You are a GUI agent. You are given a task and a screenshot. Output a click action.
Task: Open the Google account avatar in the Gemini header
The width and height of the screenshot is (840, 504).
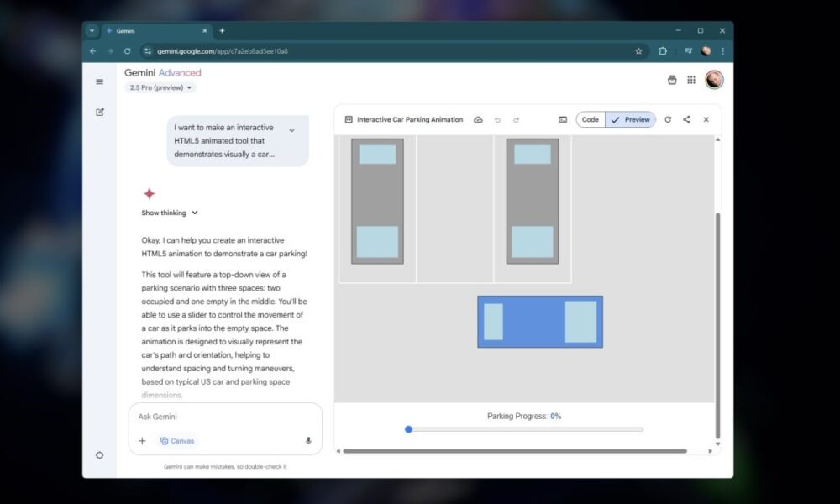click(x=714, y=80)
